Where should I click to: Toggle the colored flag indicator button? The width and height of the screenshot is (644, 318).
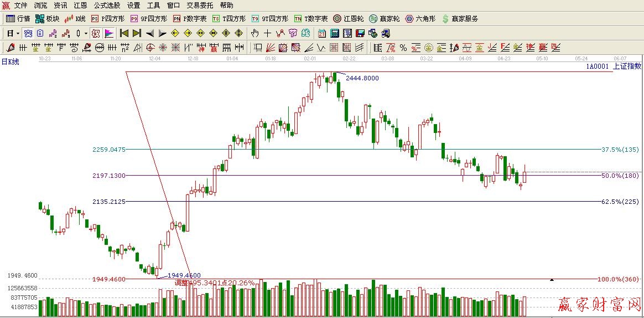[x=109, y=33]
